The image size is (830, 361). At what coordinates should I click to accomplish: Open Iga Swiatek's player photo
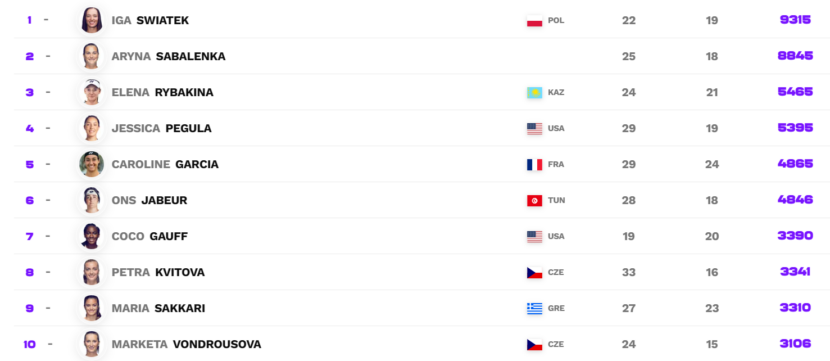[92, 20]
